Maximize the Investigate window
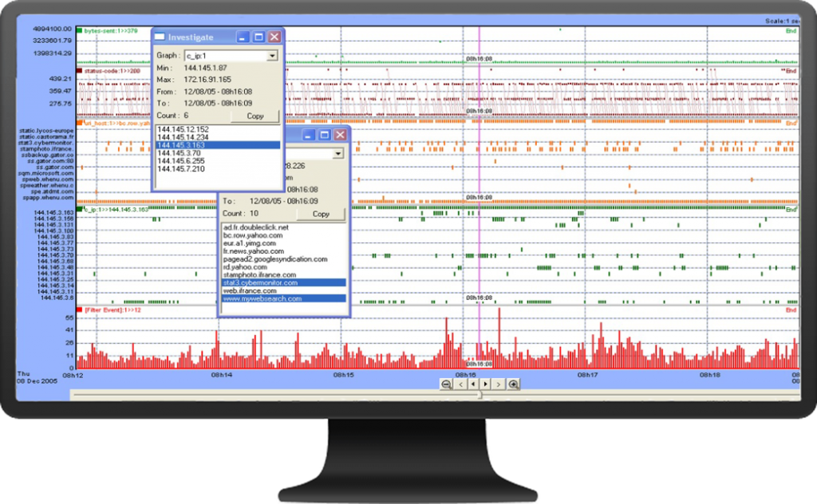 (x=259, y=37)
